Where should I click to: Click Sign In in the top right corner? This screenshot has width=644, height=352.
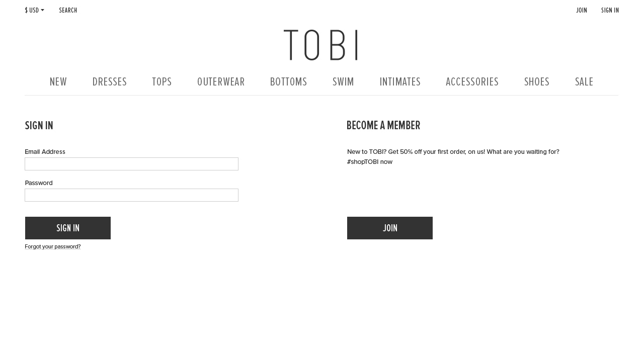(x=610, y=11)
